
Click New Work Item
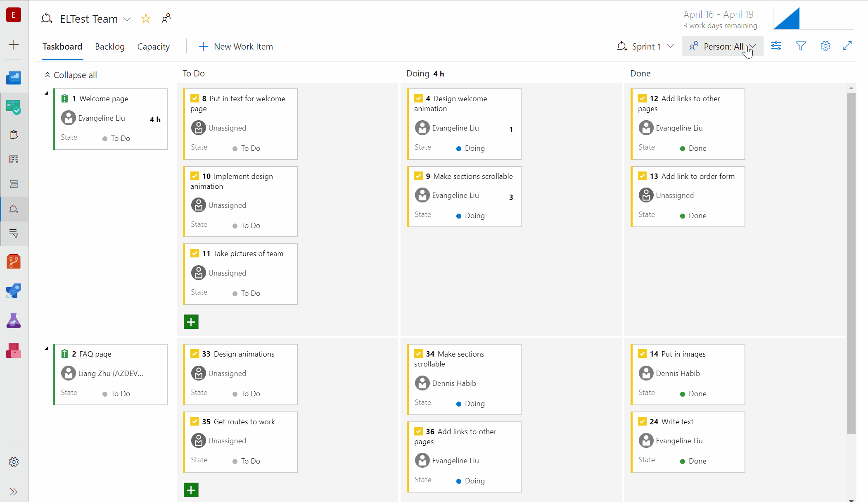coord(235,46)
